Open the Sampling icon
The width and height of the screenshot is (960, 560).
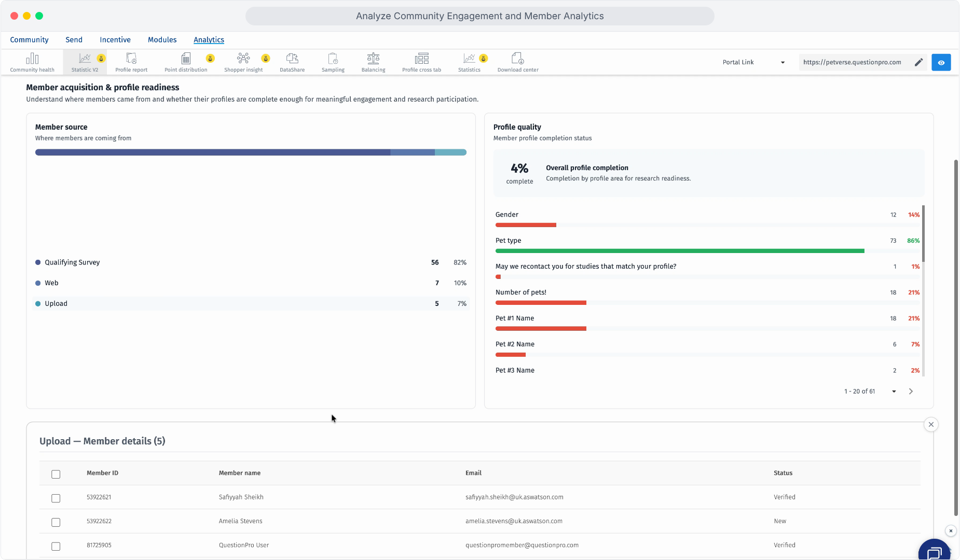click(333, 62)
